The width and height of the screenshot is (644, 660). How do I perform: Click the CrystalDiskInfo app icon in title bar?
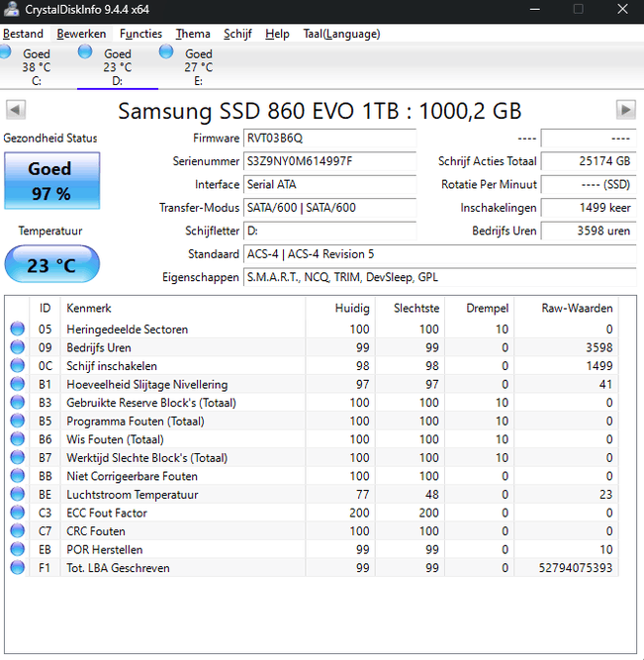point(11,9)
